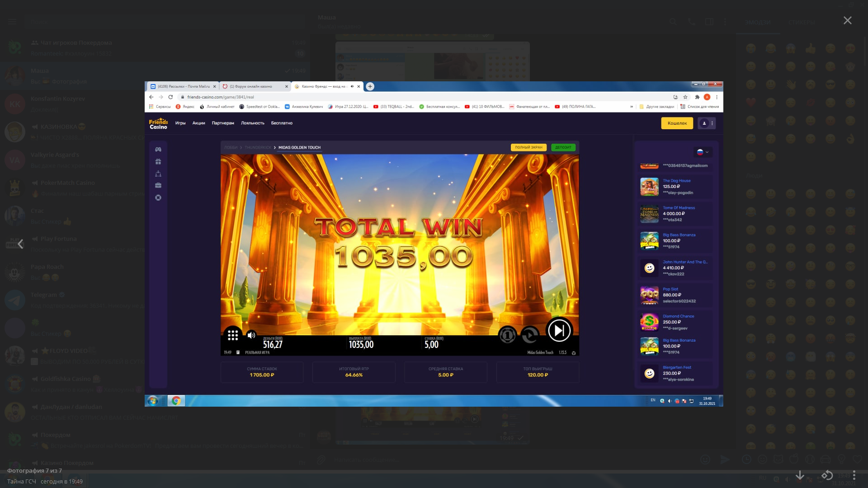Expand the Russian flag language dropdown
Image resolution: width=868 pixels, height=488 pixels.
pos(703,152)
